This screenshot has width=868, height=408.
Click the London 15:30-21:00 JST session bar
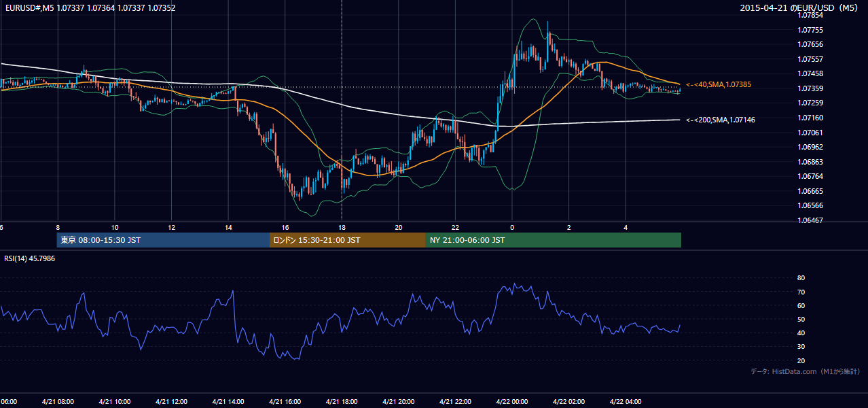pyautogui.click(x=347, y=240)
